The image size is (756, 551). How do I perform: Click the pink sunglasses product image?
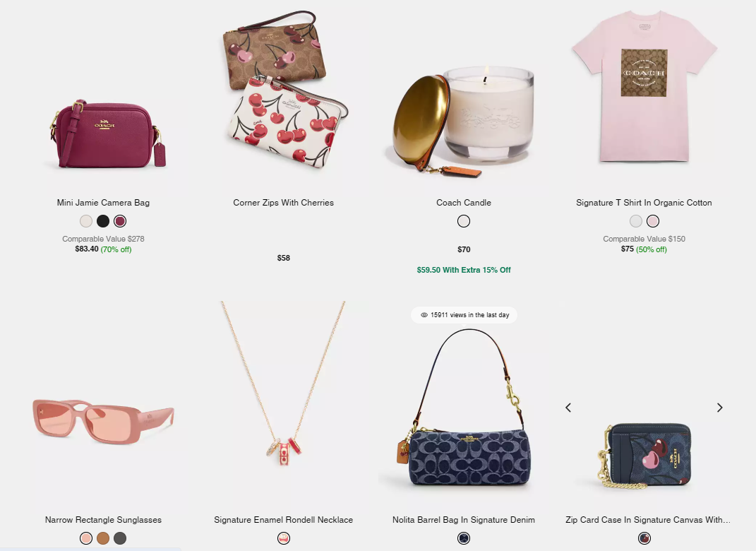pos(103,421)
